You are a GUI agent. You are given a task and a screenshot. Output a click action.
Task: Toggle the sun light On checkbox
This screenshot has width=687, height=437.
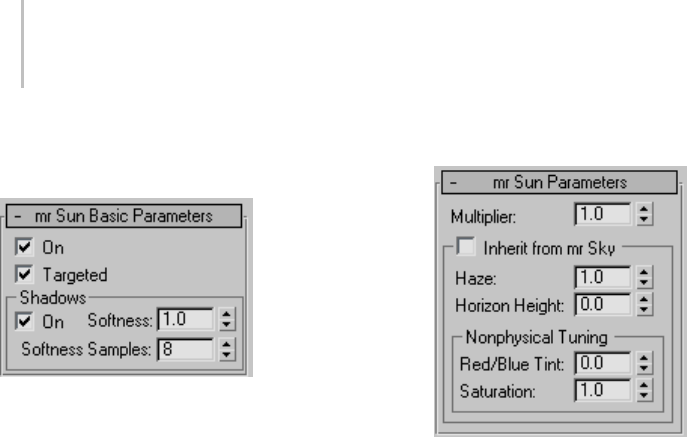(24, 246)
